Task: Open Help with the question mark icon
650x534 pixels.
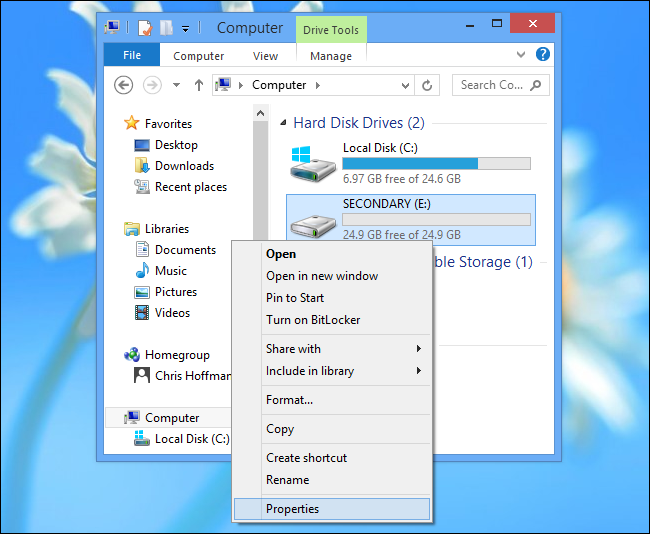Action: 543,54
